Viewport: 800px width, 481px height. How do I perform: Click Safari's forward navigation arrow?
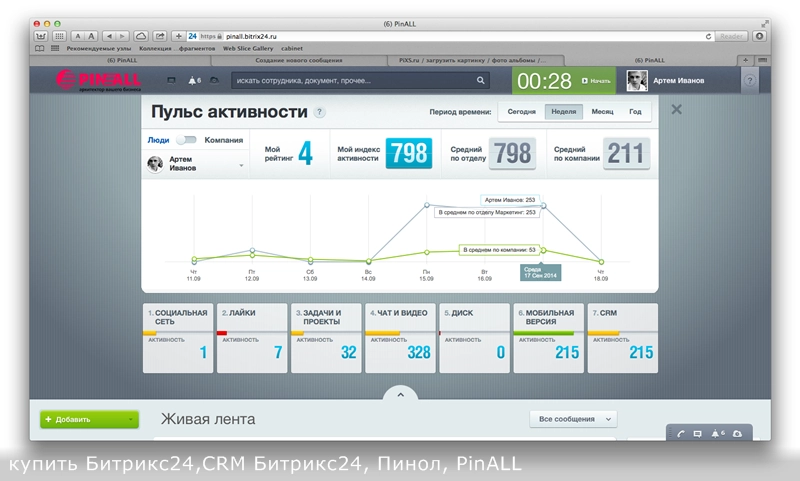[x=122, y=36]
